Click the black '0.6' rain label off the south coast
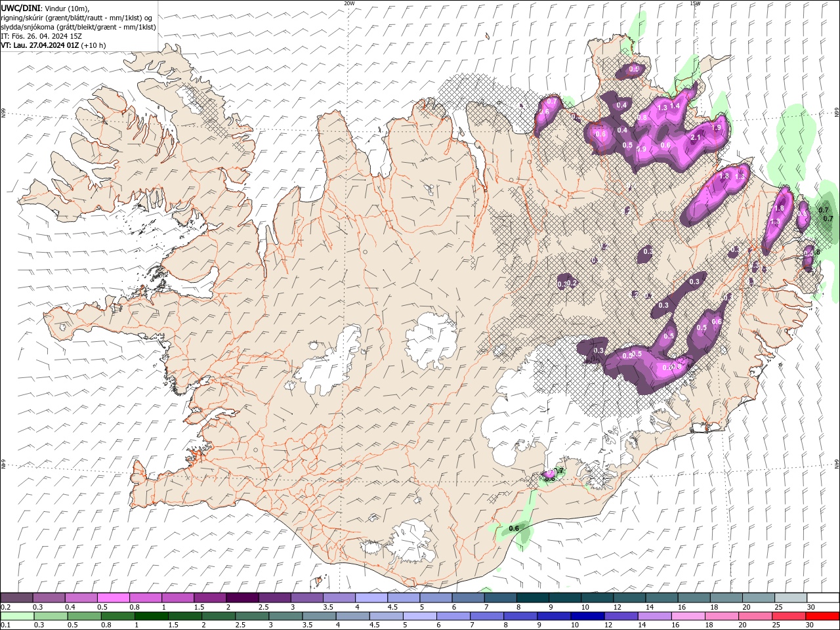 coord(514,528)
